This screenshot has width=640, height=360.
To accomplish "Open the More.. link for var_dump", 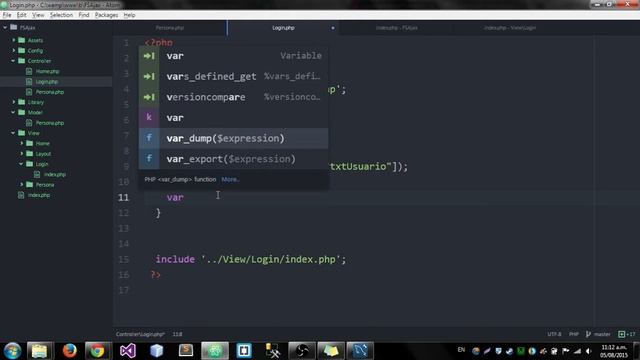I will (230, 179).
